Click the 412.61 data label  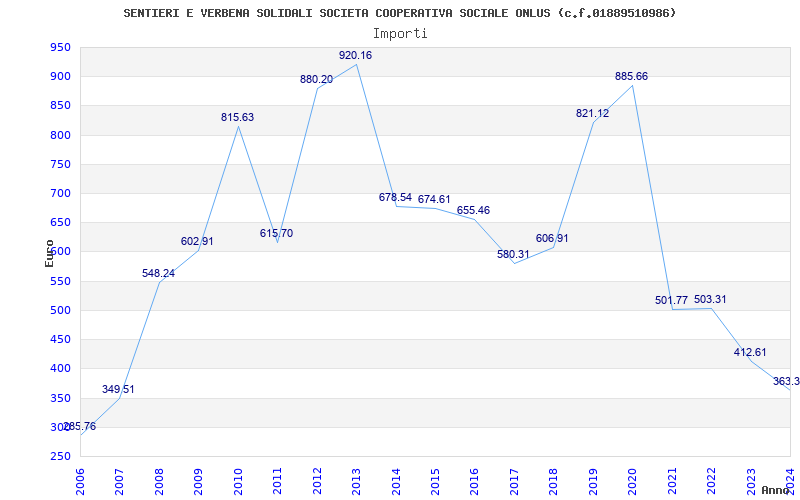(x=750, y=353)
